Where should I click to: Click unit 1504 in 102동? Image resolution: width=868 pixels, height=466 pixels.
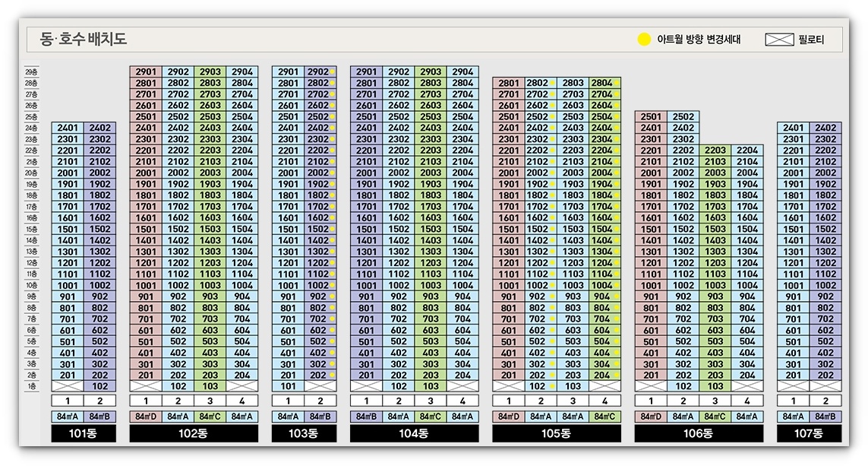[x=242, y=229]
